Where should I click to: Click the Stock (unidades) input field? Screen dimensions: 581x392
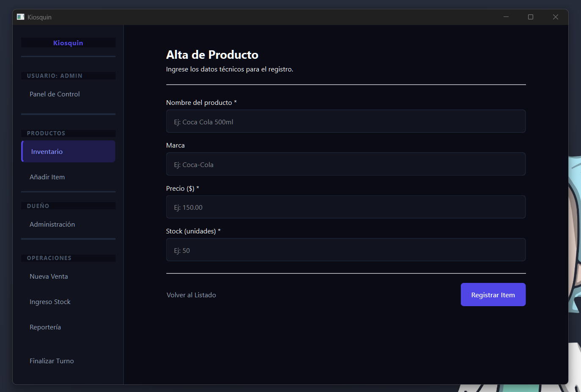click(346, 249)
